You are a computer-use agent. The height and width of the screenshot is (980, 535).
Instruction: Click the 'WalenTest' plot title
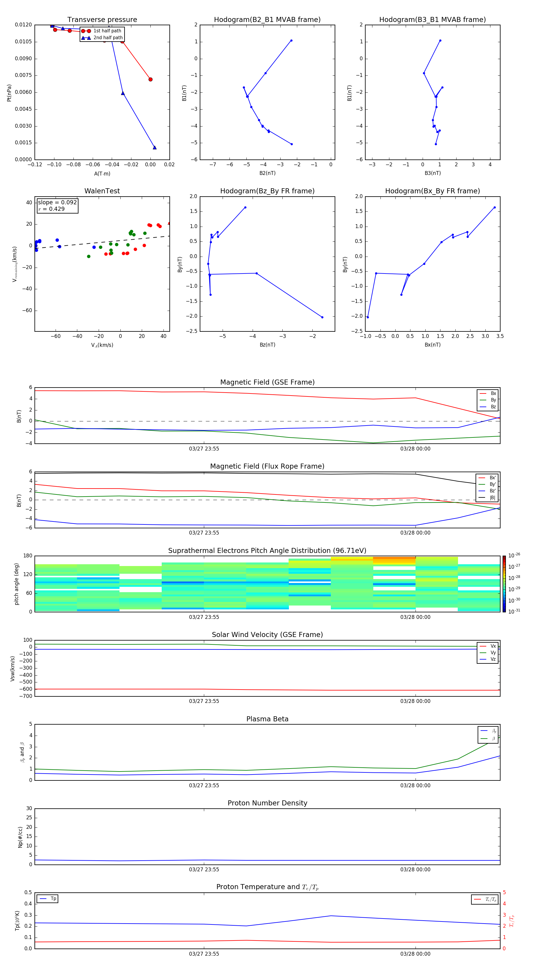(102, 191)
